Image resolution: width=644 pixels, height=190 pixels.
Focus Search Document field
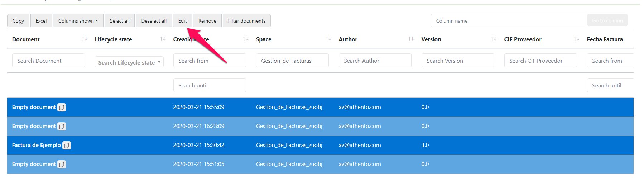coord(48,61)
